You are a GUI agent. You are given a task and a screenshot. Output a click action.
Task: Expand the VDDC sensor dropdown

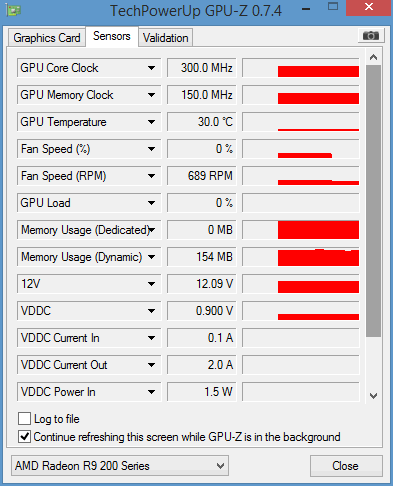[x=151, y=311]
